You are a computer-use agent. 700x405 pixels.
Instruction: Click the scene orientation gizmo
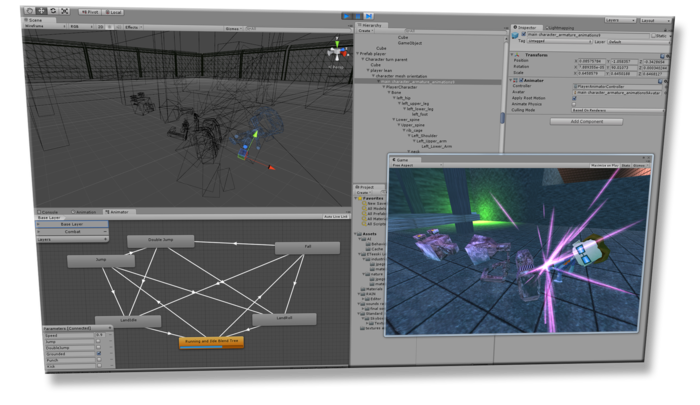[337, 52]
